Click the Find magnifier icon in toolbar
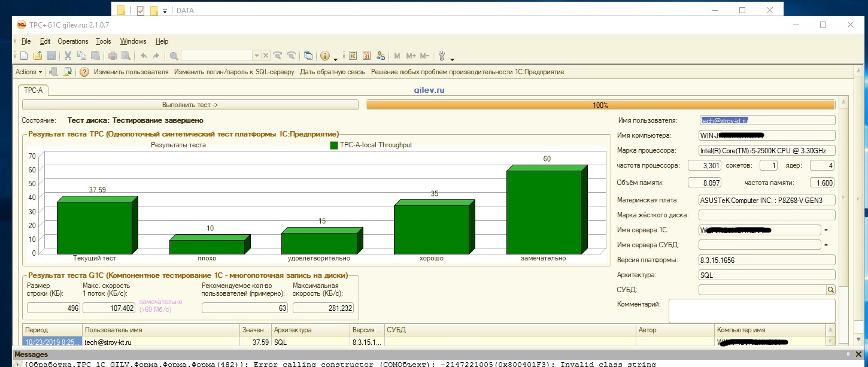The image size is (868, 367). click(174, 56)
